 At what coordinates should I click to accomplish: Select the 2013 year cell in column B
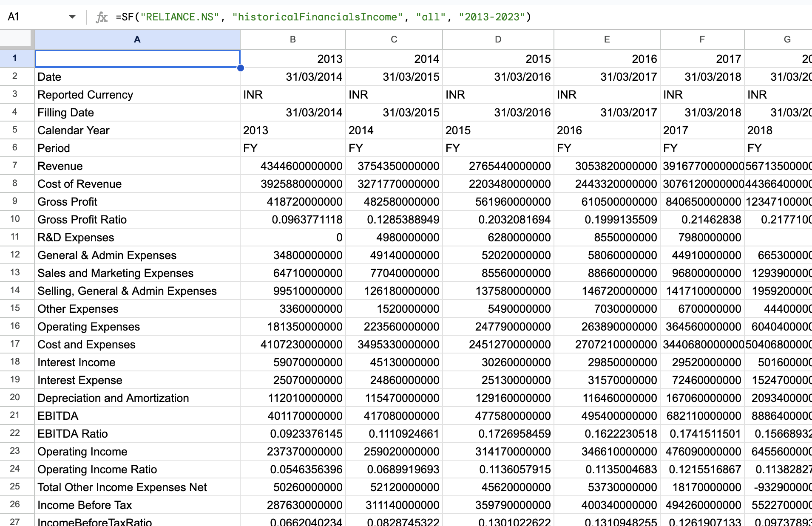[292, 58]
